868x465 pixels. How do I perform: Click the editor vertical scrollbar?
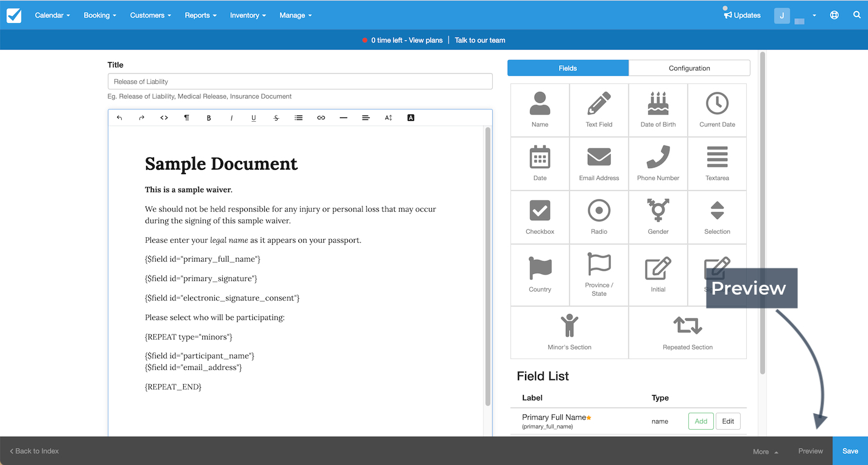(488, 266)
